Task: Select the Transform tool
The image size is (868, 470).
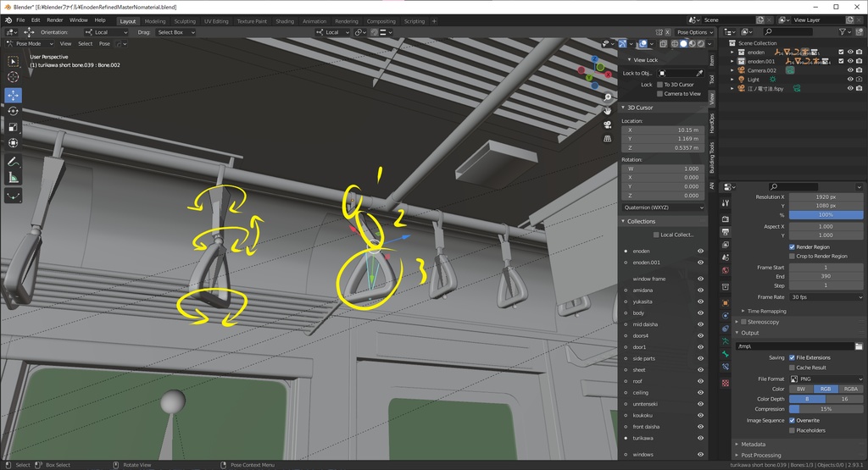Action: click(x=13, y=143)
